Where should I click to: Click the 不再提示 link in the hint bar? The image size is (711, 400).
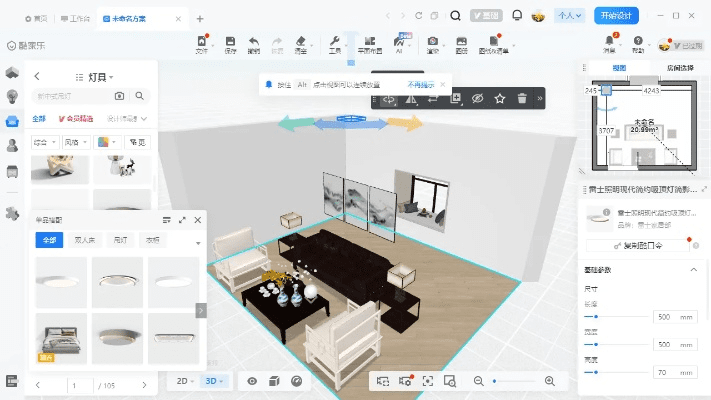pos(421,85)
